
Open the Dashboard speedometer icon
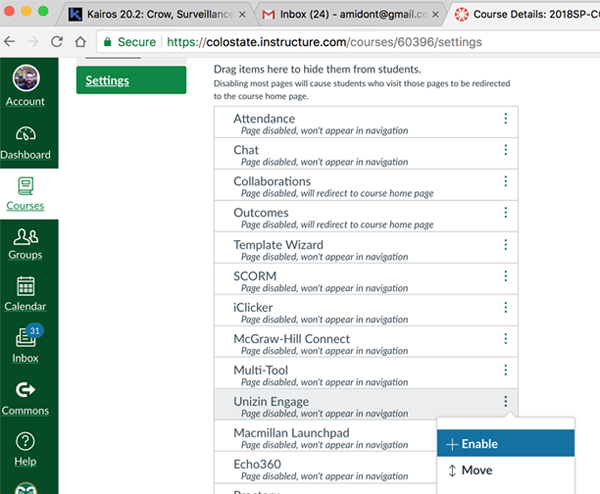(26, 134)
